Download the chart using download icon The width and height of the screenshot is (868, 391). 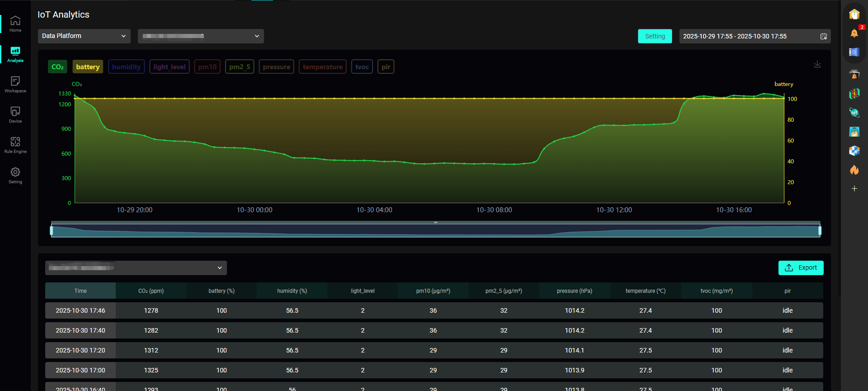pos(817,64)
